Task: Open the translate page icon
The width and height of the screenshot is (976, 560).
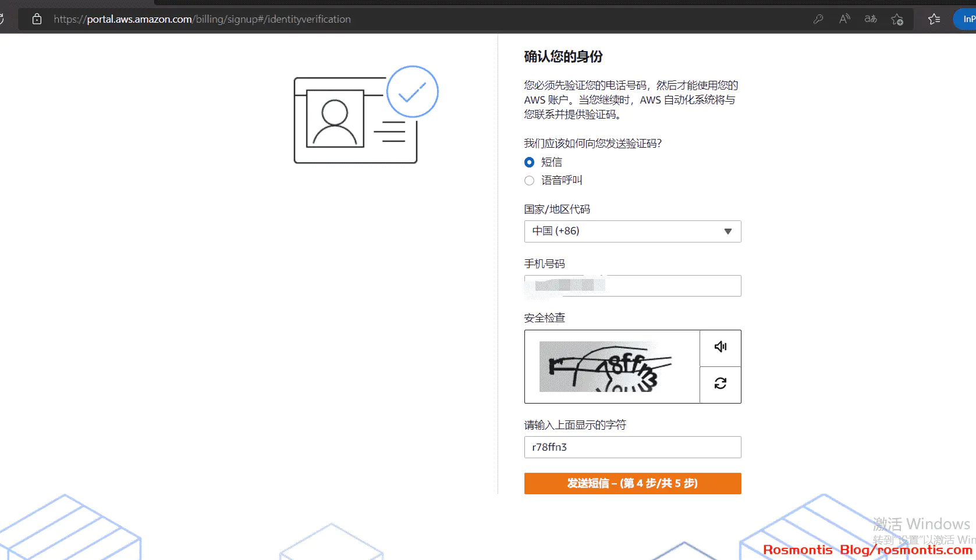Action: [871, 19]
